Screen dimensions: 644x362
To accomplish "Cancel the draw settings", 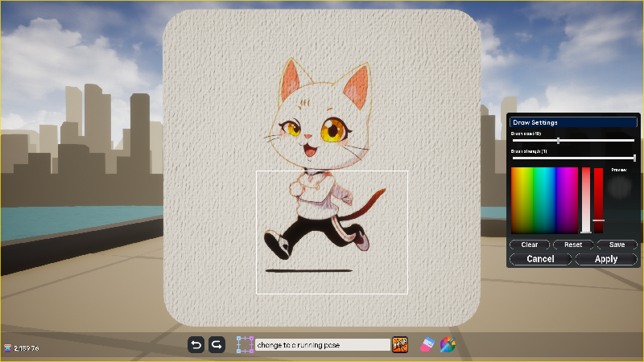I will [x=540, y=259].
